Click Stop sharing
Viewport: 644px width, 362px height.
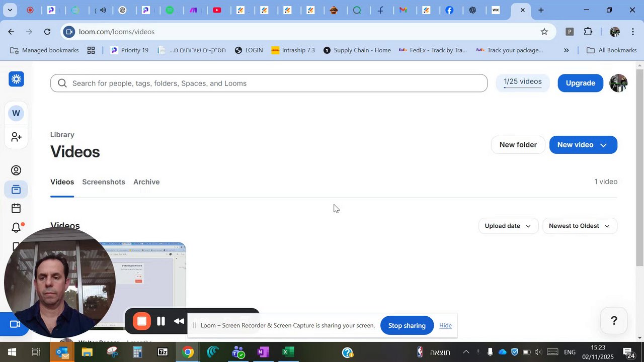point(407,325)
